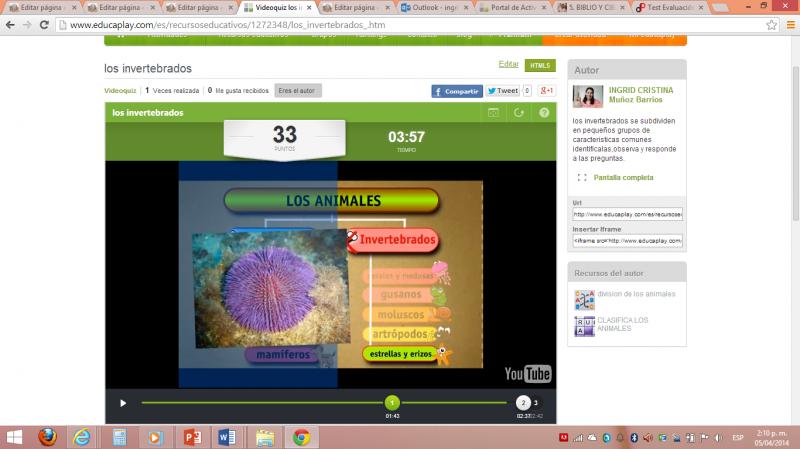Click the Eres el autor button
The width and height of the screenshot is (800, 449).
(297, 90)
